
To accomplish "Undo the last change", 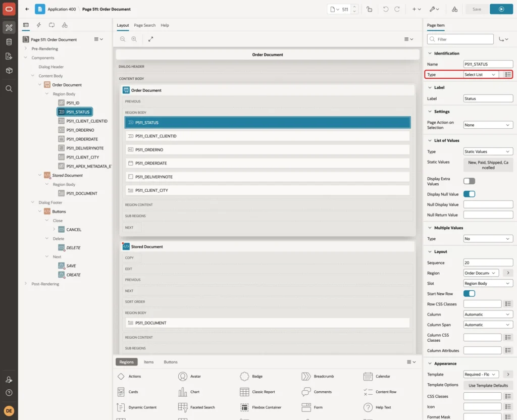I will (x=385, y=9).
